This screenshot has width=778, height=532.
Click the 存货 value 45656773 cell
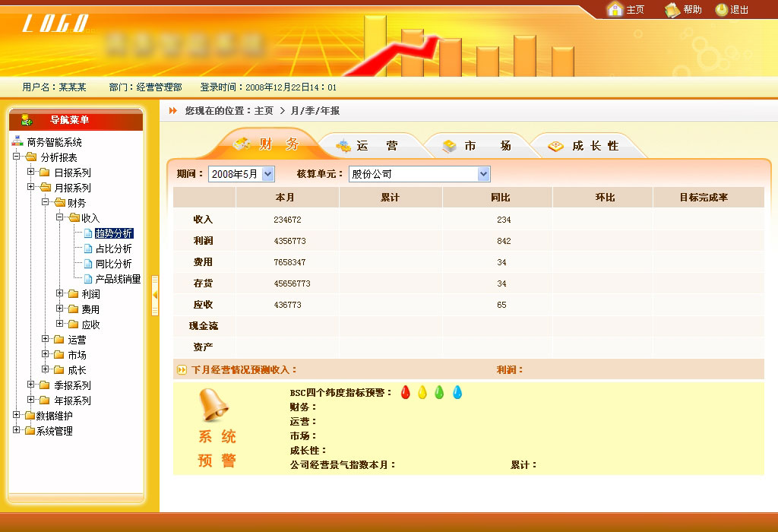point(287,283)
